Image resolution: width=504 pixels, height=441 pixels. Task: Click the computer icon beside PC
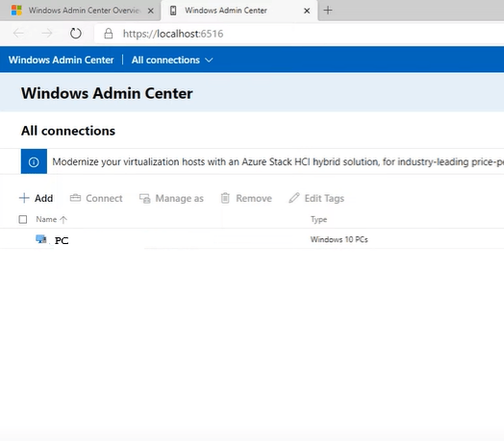pyautogui.click(x=41, y=239)
